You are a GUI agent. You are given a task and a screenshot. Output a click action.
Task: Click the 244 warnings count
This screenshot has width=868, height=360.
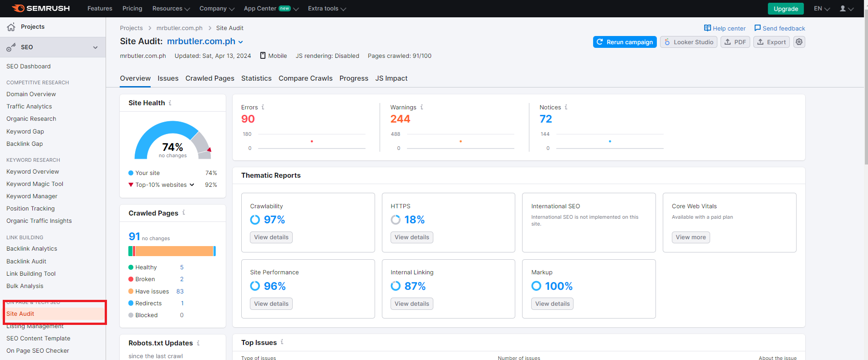click(401, 119)
